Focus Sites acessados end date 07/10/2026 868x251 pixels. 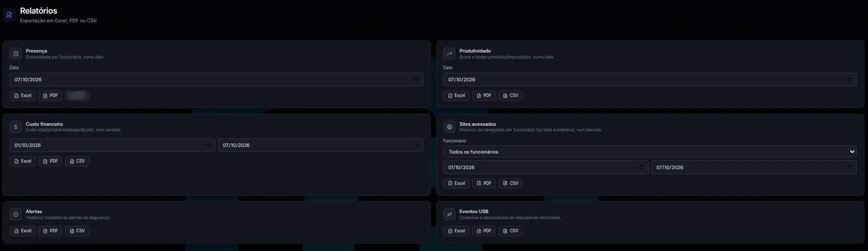pyautogui.click(x=754, y=167)
